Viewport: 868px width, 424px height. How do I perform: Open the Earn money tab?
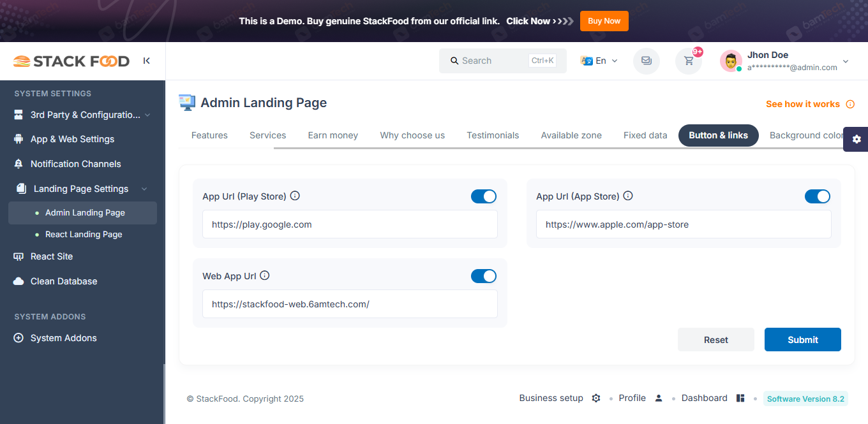coord(333,135)
